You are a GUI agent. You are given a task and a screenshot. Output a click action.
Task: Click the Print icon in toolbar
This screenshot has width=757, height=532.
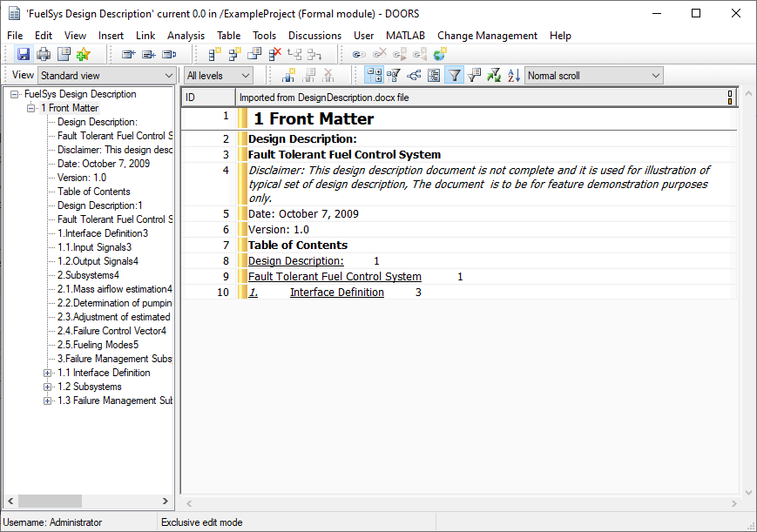(43, 54)
